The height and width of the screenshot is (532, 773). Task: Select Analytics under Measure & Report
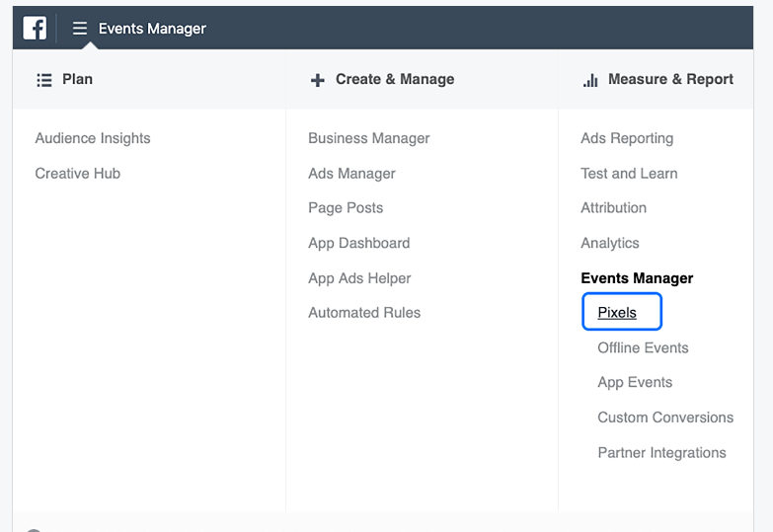[610, 243]
